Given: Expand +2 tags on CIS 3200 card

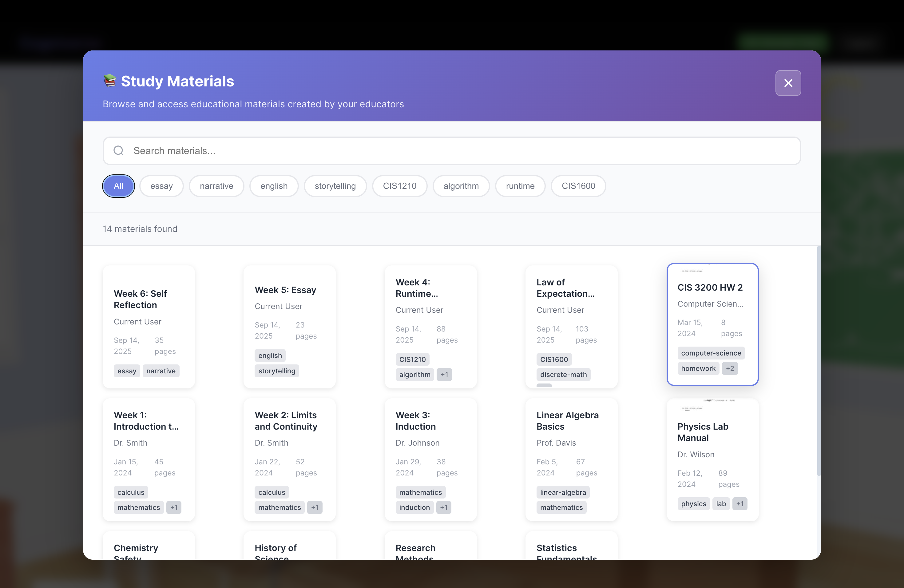Looking at the screenshot, I should pos(729,368).
